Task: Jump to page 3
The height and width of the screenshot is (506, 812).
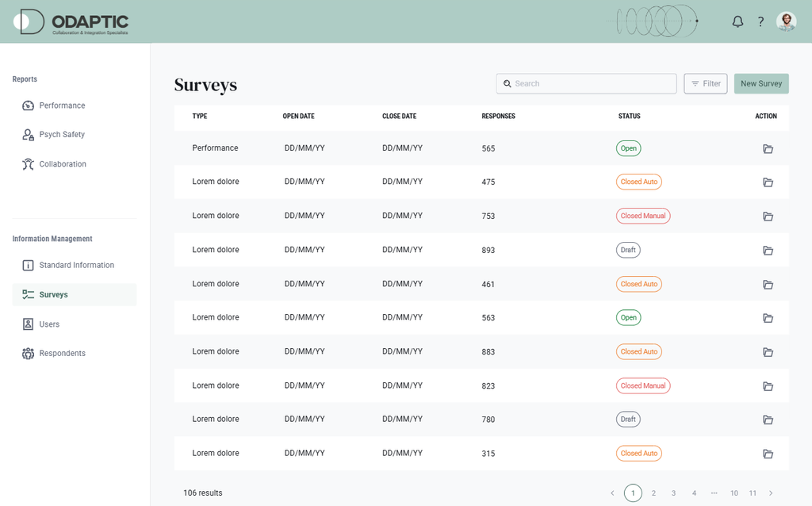Action: point(674,493)
